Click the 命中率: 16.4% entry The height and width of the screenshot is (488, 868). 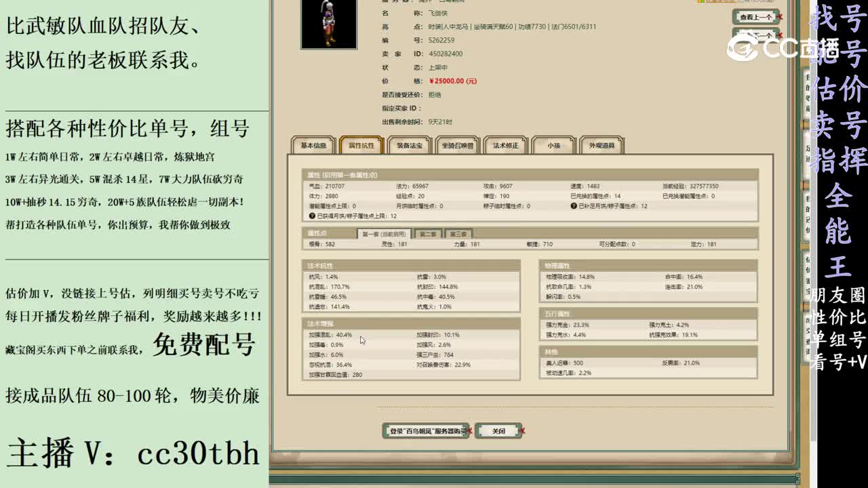coord(684,277)
